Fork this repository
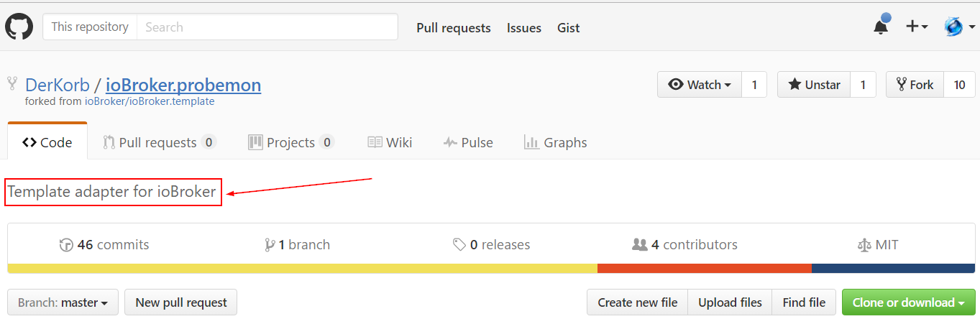This screenshot has height=324, width=980. click(915, 85)
